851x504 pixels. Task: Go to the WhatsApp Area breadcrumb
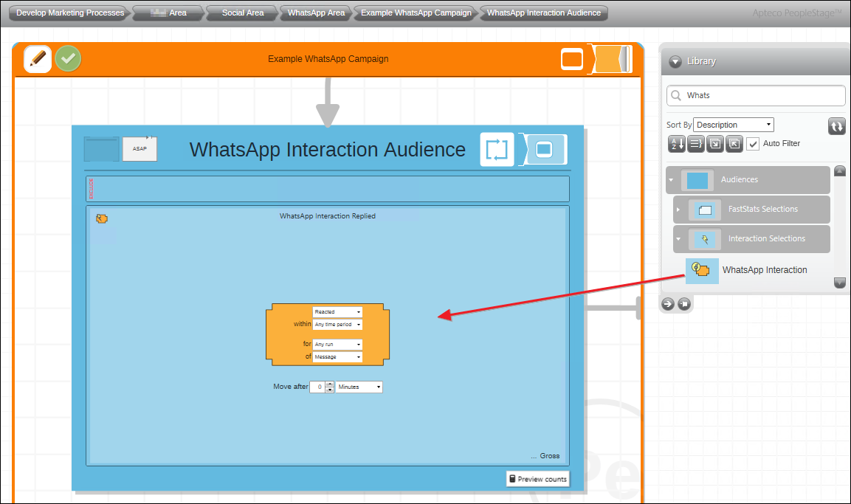(x=316, y=13)
